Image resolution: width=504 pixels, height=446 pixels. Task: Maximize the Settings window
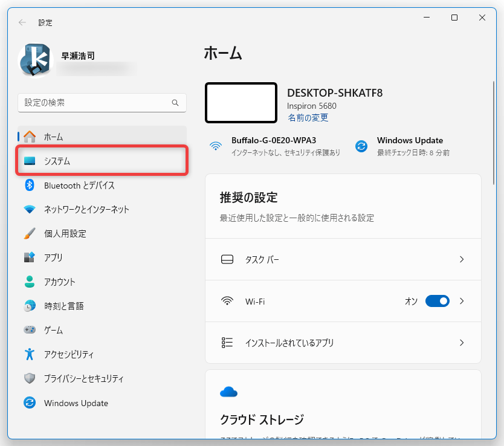tap(454, 18)
